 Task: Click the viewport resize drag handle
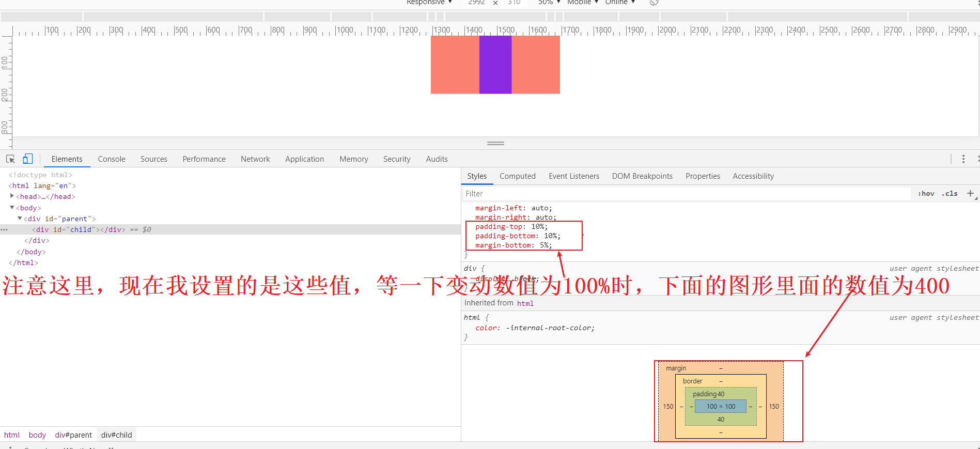495,143
